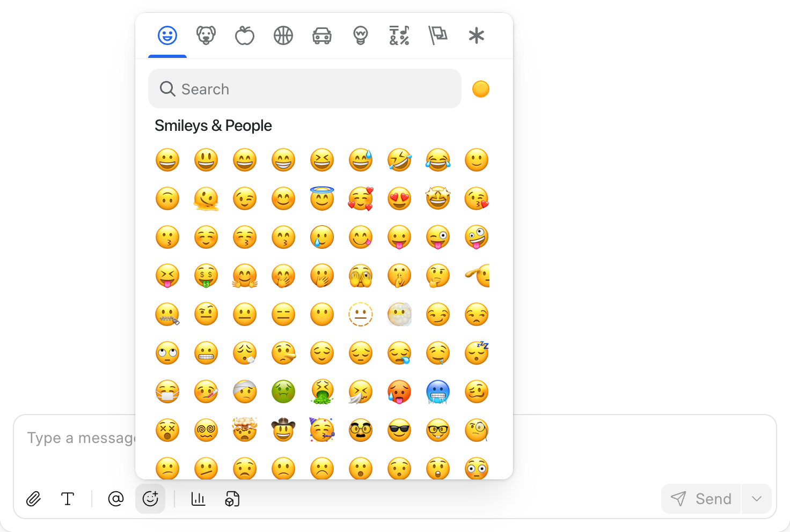This screenshot has height=532, width=790.
Task: Pick the green nauseated face emoji
Action: (283, 391)
